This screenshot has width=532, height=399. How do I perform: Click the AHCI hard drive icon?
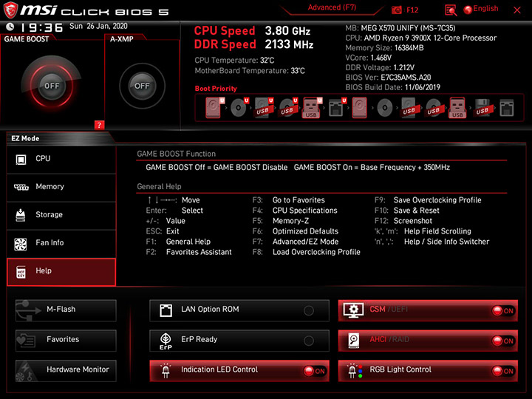353,341
